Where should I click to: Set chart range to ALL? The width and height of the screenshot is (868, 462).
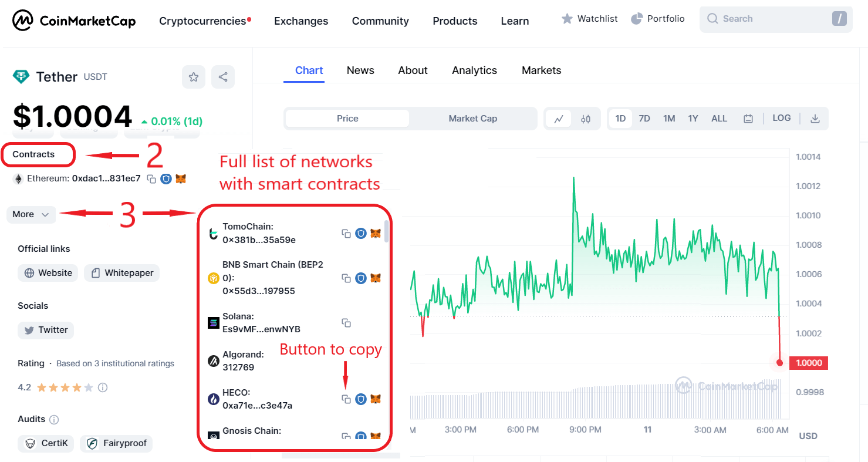pyautogui.click(x=719, y=119)
